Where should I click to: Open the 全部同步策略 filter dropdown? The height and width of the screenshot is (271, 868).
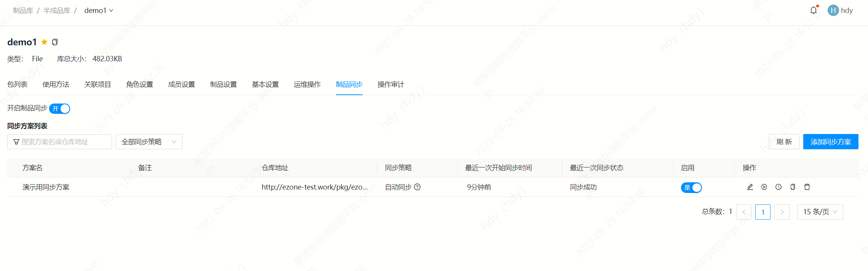[149, 142]
